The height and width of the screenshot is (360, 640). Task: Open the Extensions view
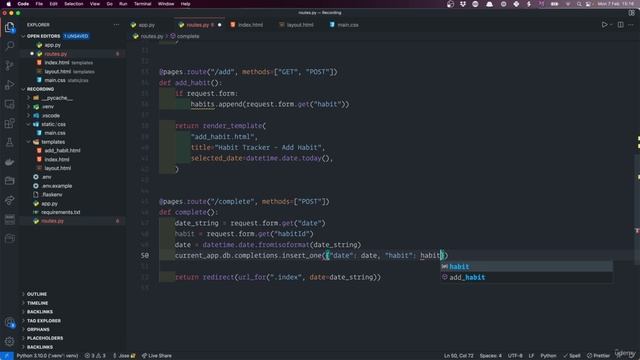click(x=9, y=123)
